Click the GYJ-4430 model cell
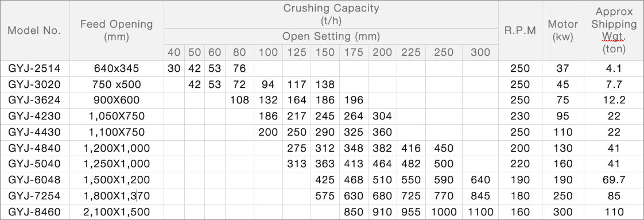 35,133
